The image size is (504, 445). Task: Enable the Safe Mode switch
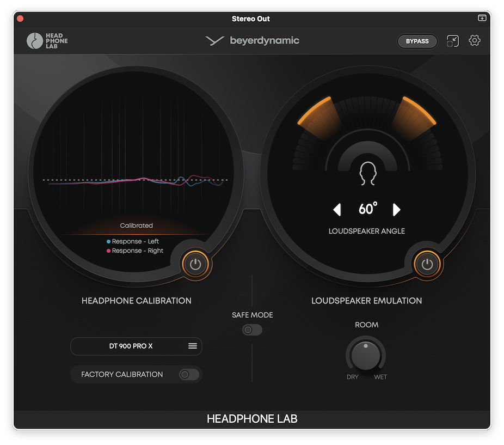click(251, 330)
